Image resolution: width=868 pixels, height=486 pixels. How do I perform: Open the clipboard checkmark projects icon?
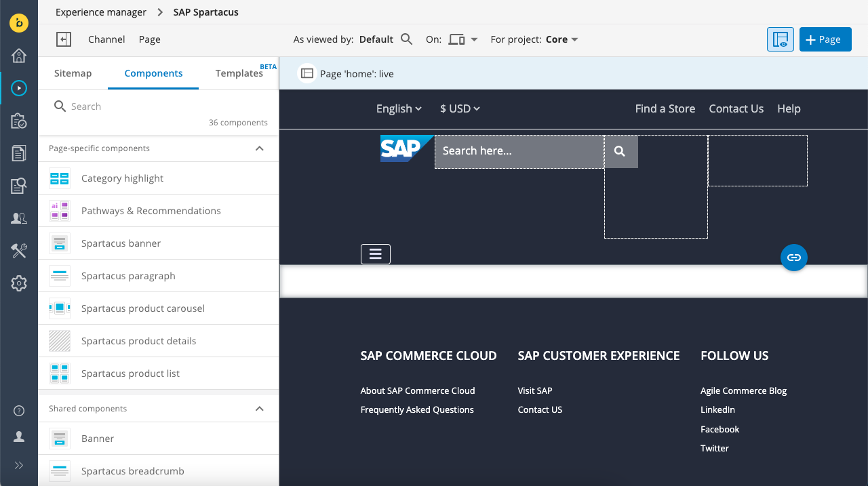pos(19,121)
